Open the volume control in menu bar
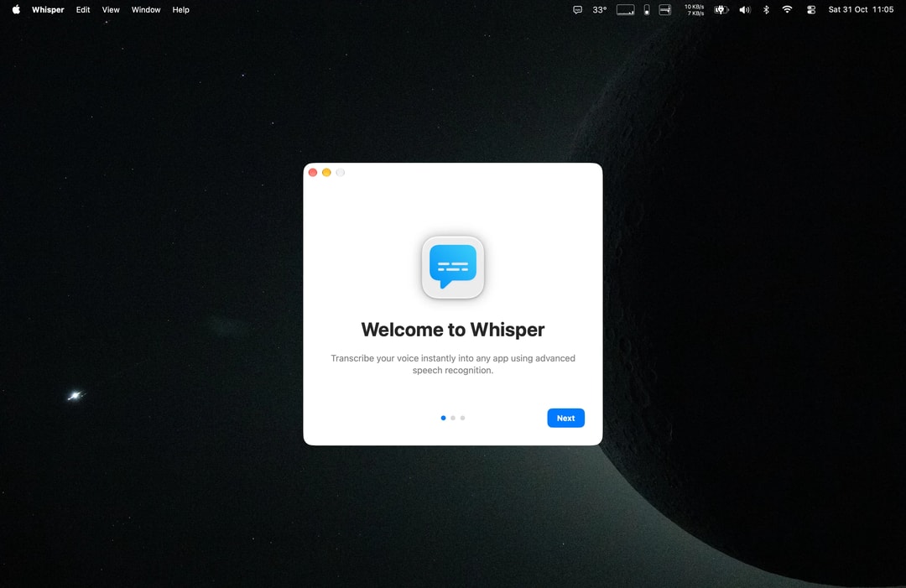Screen dimensions: 906x588 coord(745,10)
